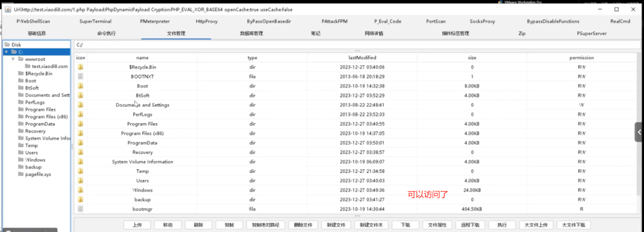The height and width of the screenshot is (232, 644).
Task: Open the Zip tab
Action: [x=522, y=34]
